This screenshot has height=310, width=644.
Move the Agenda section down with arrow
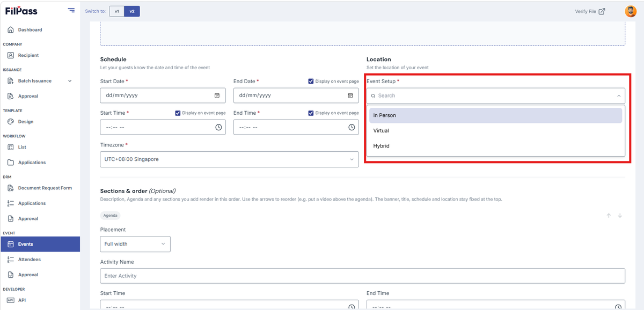pyautogui.click(x=620, y=216)
